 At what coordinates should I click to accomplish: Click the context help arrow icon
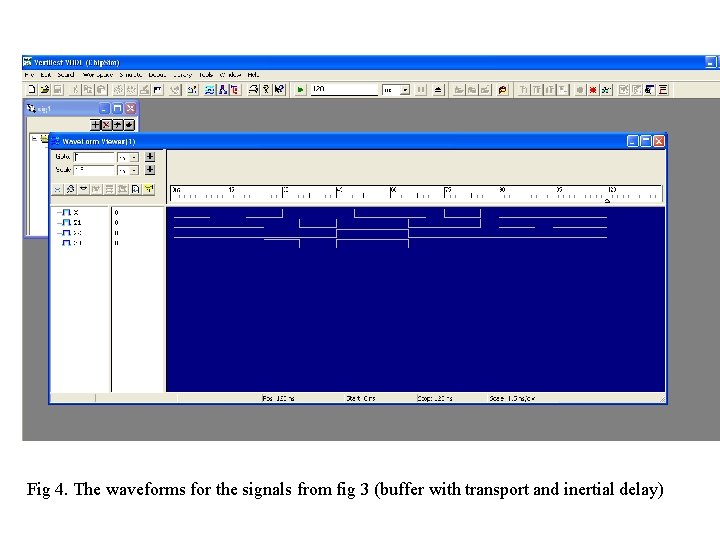(x=279, y=90)
